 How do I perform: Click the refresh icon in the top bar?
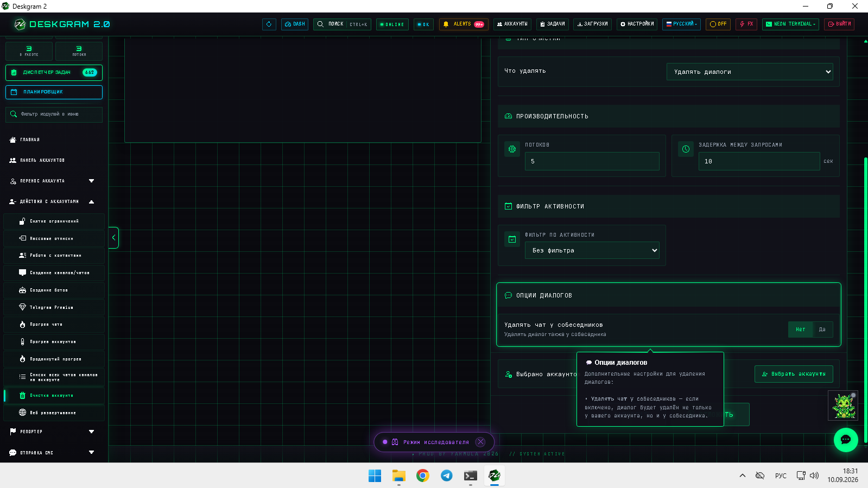[x=269, y=24]
